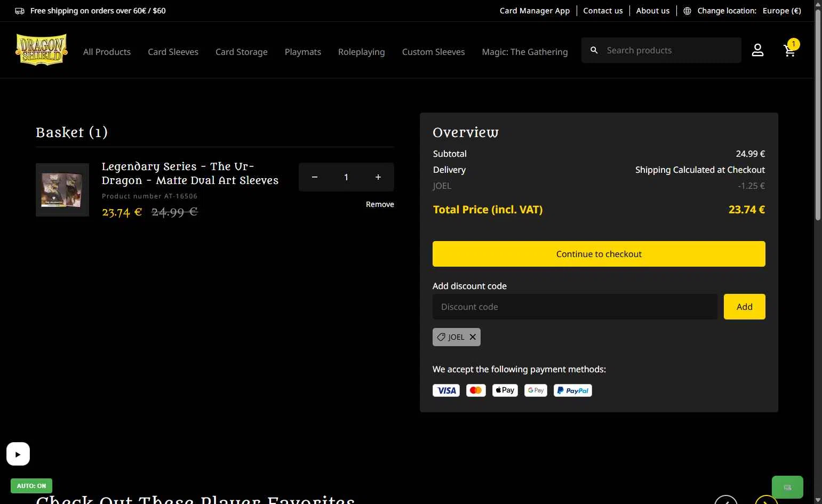Open the Card Manager App link
Viewport: 822px width, 504px height.
[534, 11]
